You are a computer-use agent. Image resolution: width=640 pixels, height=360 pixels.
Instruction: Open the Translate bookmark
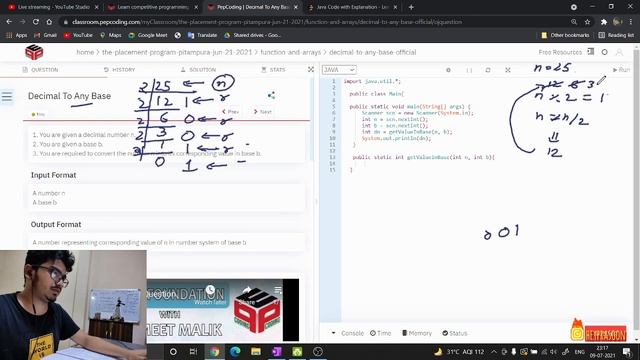202,35
